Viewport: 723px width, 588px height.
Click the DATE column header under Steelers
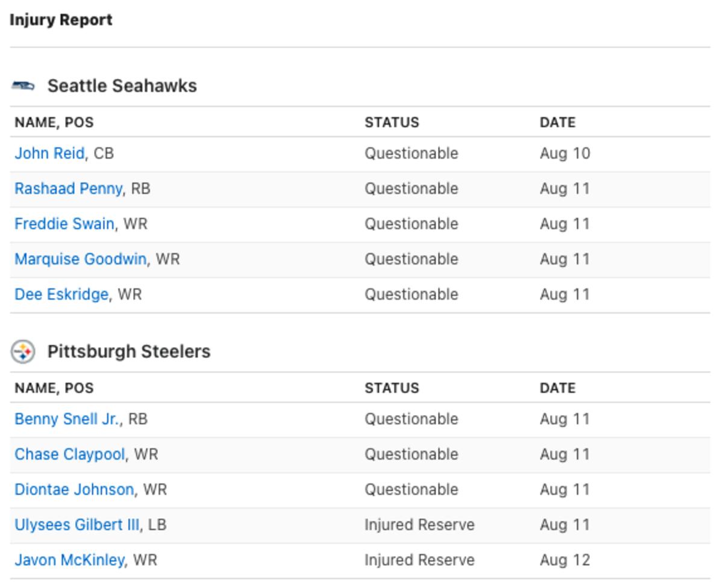556,388
